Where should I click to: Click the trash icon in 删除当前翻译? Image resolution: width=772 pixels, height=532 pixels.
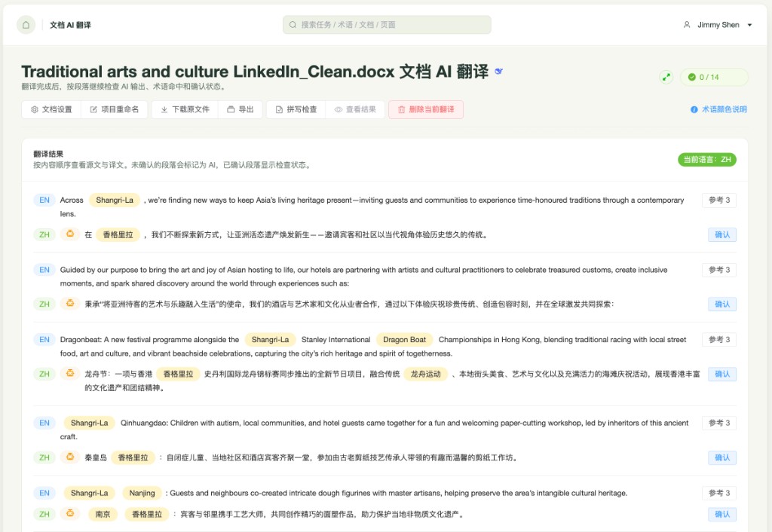[401, 109]
